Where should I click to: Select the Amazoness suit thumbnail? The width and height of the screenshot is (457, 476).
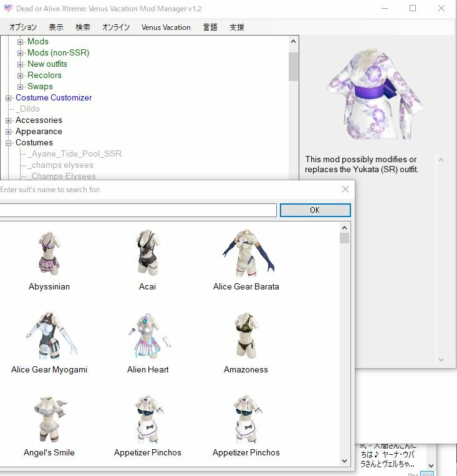point(246,336)
